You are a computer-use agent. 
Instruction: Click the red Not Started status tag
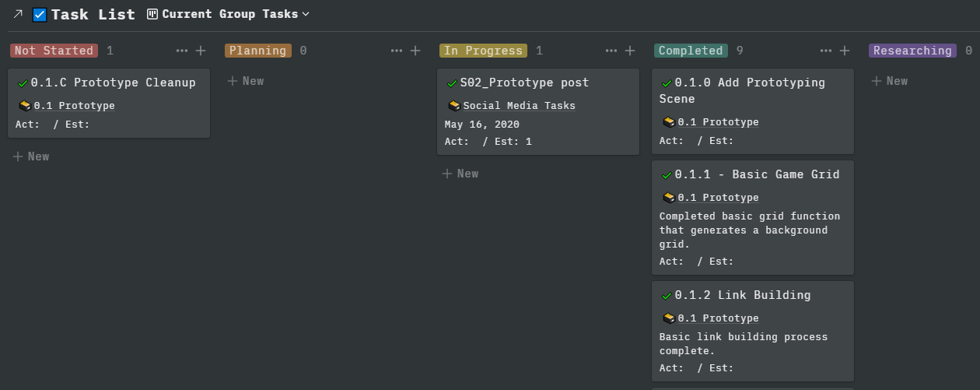(54, 51)
